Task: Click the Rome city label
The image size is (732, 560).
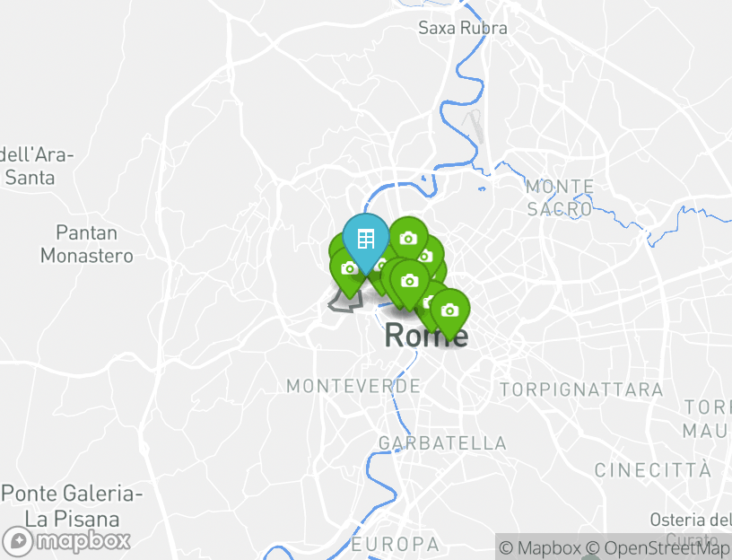Action: click(426, 336)
